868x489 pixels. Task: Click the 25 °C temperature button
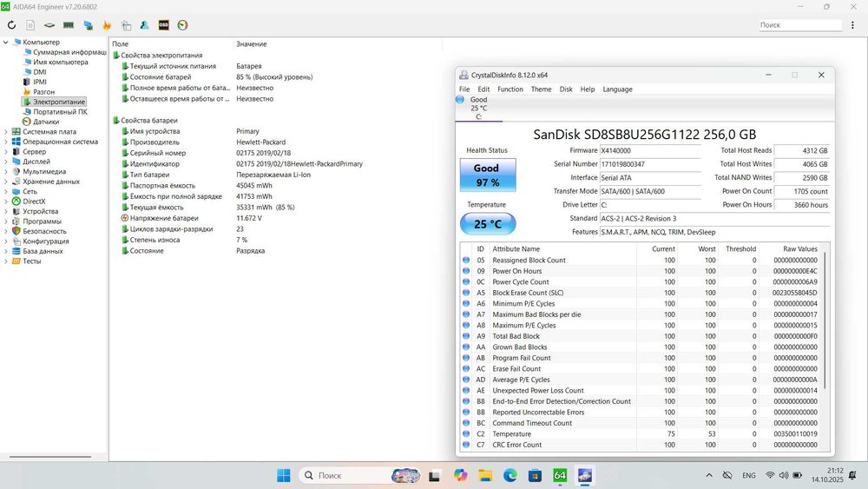click(x=488, y=224)
